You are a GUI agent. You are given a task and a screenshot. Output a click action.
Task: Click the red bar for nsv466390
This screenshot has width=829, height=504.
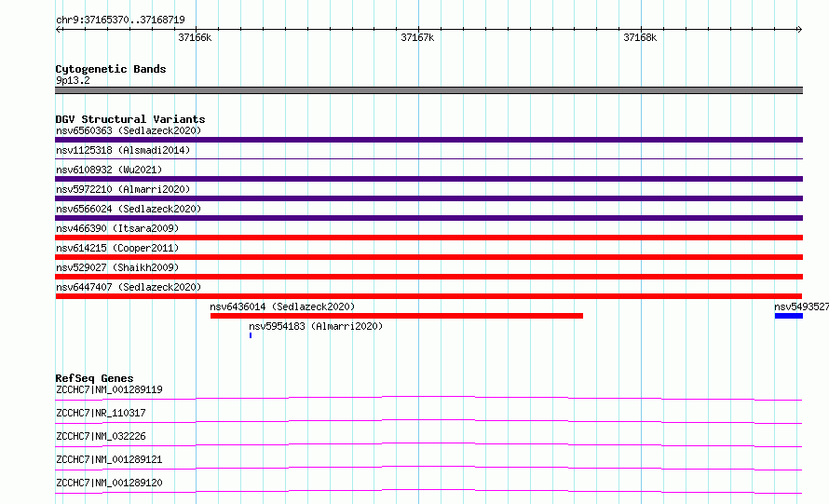[428, 238]
